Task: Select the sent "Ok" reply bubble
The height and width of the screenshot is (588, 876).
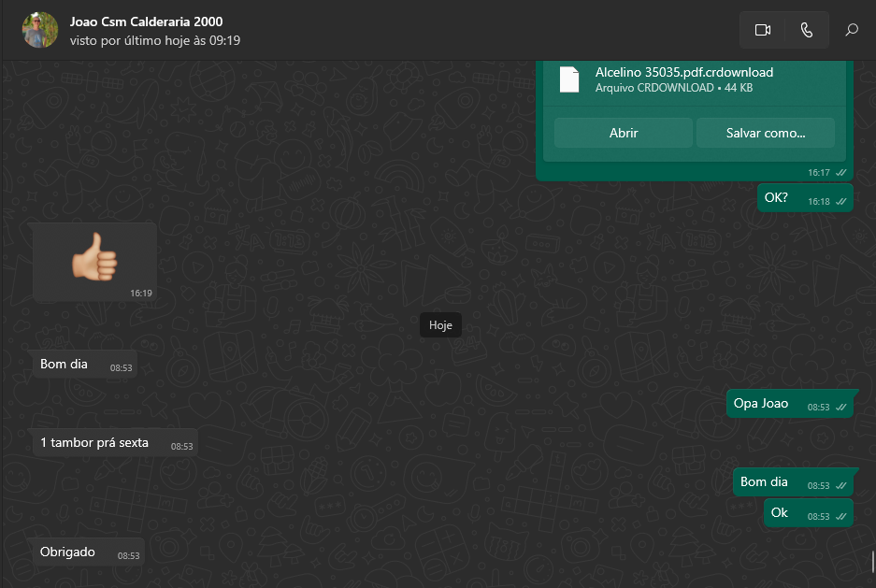Action: pyautogui.click(x=780, y=513)
